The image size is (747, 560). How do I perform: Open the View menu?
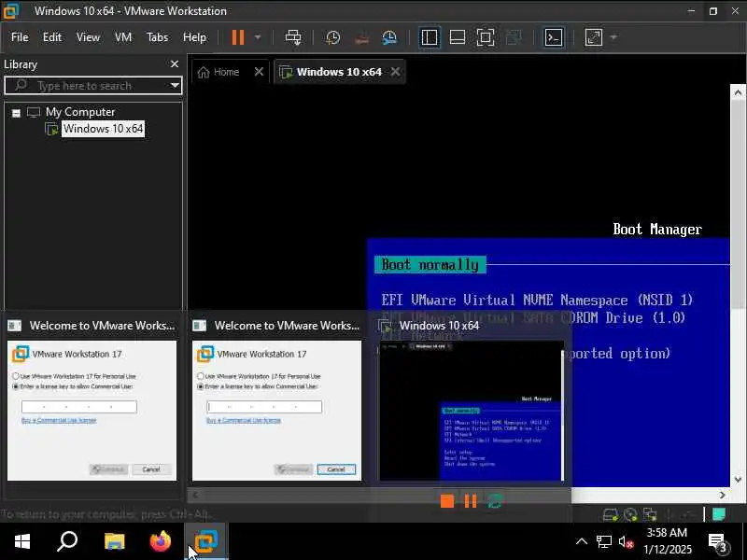pos(88,37)
